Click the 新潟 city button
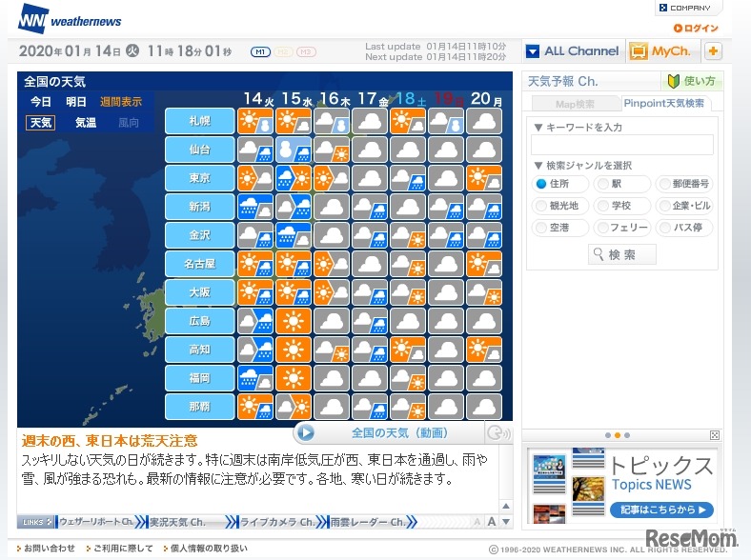The height and width of the screenshot is (560, 751). click(x=200, y=207)
